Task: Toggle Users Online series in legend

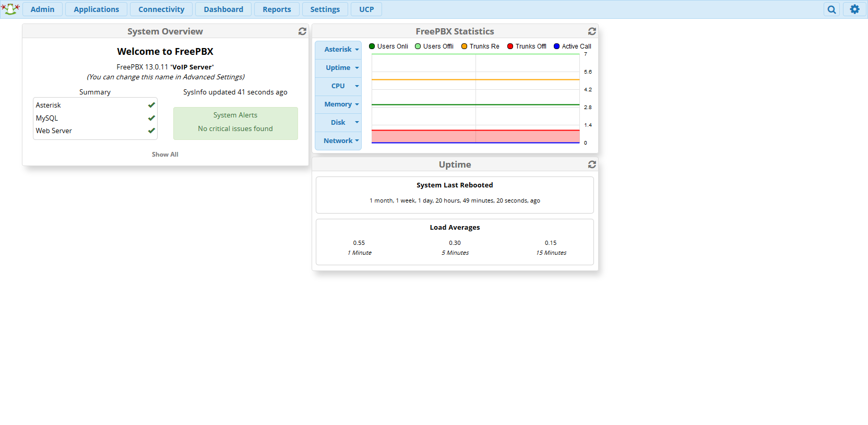Action: coord(388,46)
